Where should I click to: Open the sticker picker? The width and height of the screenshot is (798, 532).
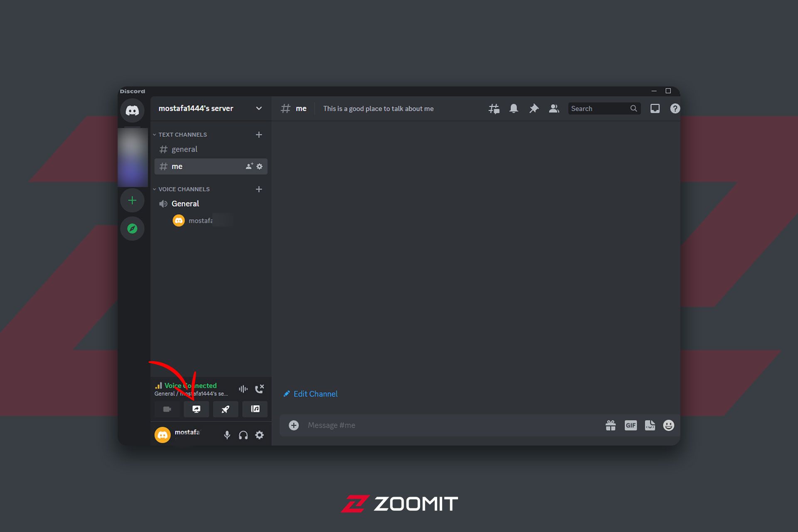(x=650, y=425)
